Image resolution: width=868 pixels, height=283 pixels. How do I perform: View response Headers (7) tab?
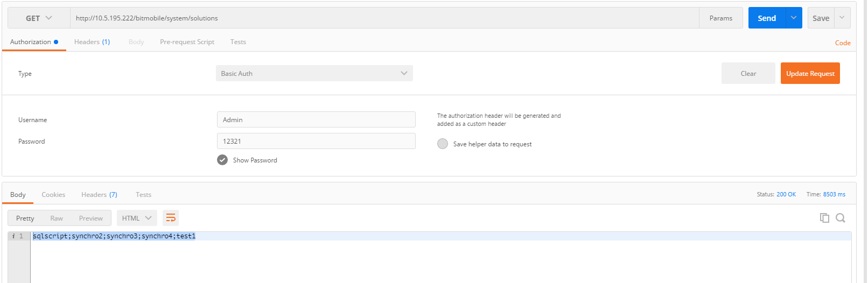[x=99, y=195]
